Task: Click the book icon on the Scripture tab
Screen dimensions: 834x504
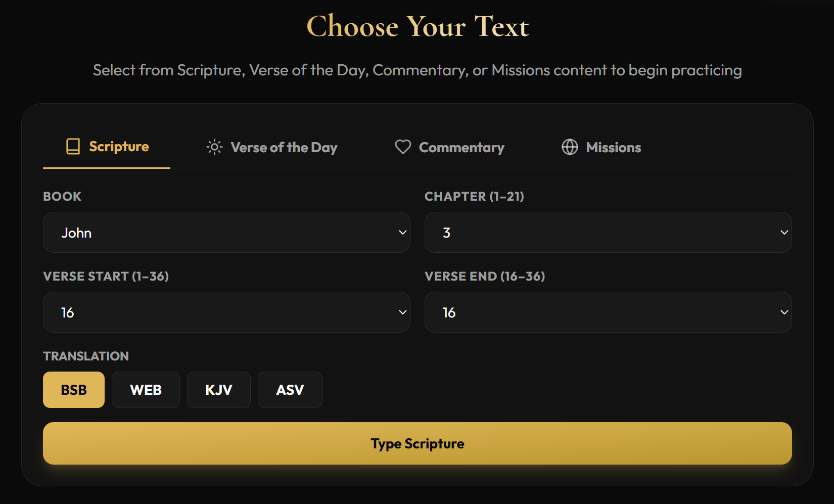Action: click(73, 147)
